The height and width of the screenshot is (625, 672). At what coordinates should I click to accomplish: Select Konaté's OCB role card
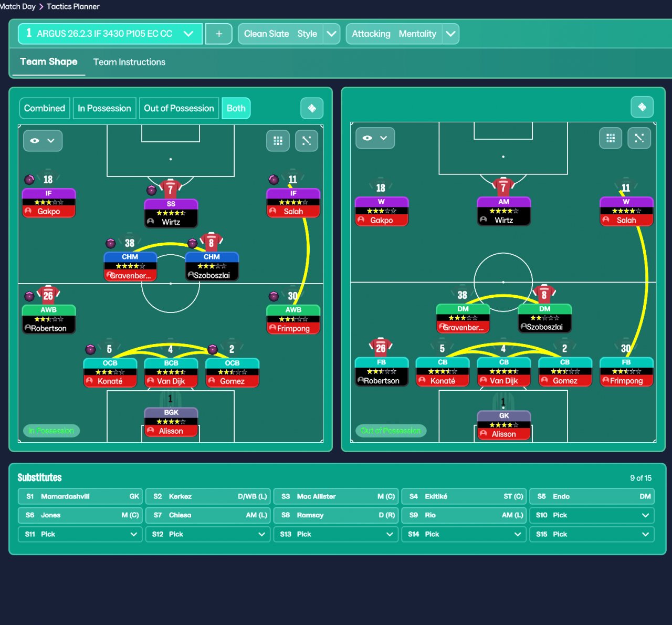pyautogui.click(x=110, y=372)
